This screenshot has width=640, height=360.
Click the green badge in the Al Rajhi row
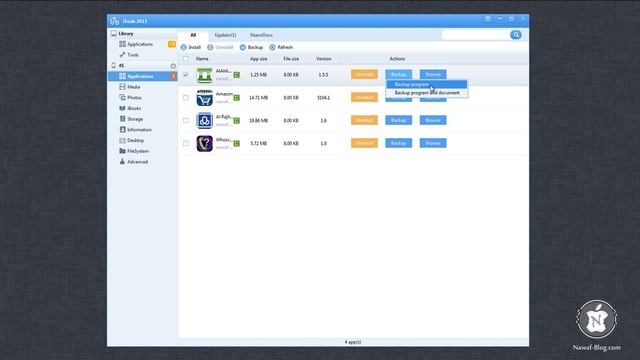237,121
